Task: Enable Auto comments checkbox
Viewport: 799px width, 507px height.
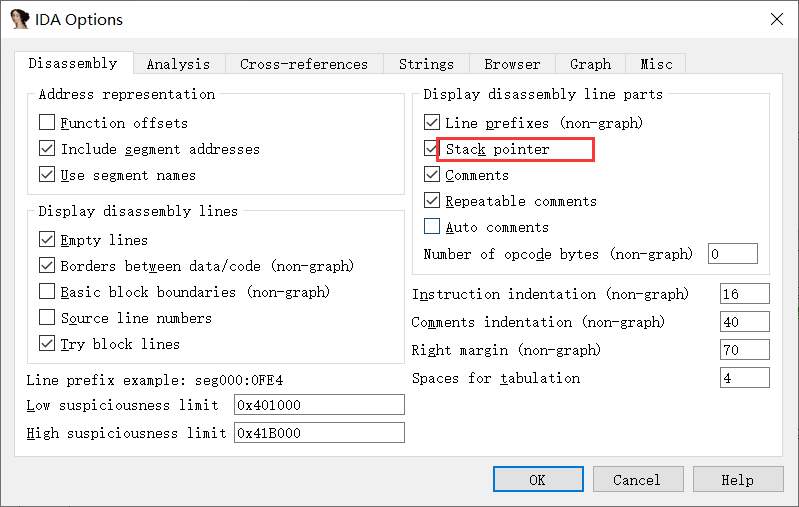Action: coord(432,226)
